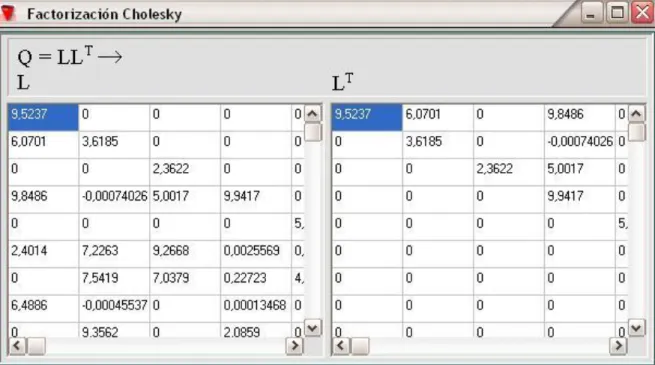
Task: Click the app icon in title bar
Action: (x=8, y=13)
